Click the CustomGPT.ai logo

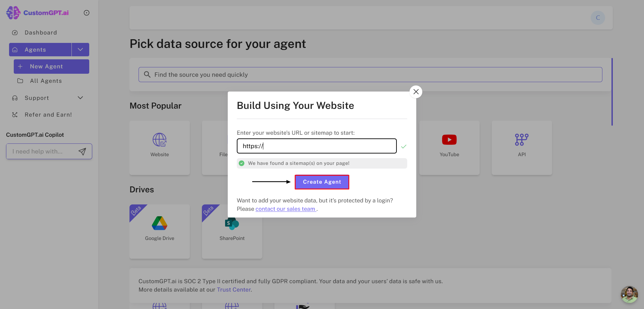(37, 13)
